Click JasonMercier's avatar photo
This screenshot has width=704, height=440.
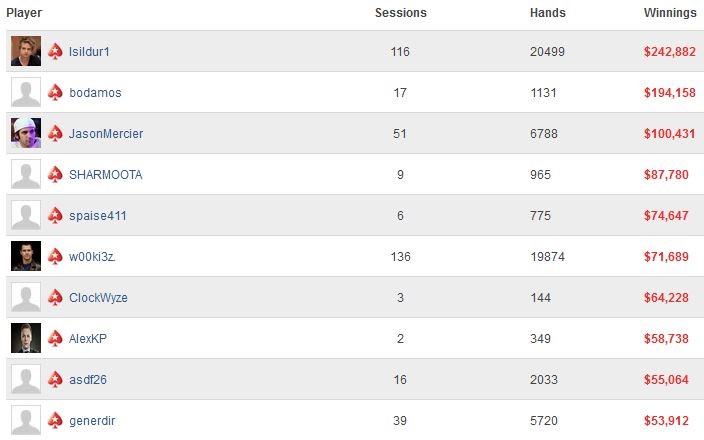tap(26, 133)
